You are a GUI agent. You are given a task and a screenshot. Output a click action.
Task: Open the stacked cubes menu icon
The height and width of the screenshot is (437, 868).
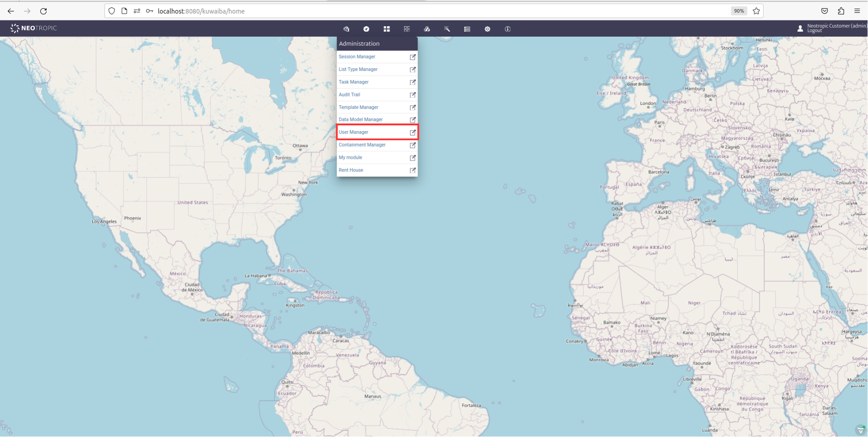tap(427, 29)
